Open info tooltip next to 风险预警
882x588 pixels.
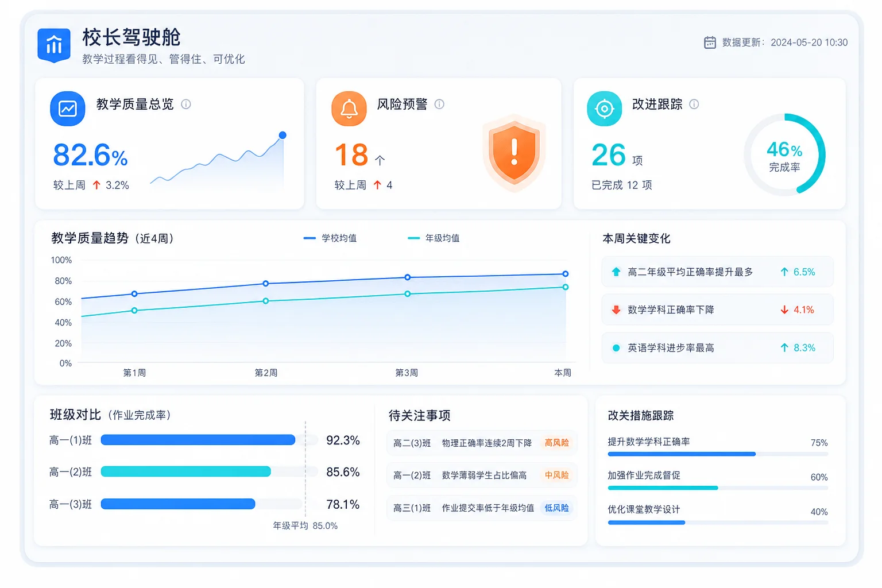coord(439,104)
